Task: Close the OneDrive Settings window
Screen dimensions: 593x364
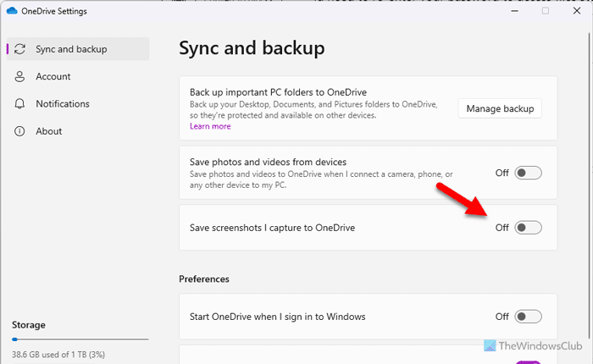Action: (x=581, y=11)
